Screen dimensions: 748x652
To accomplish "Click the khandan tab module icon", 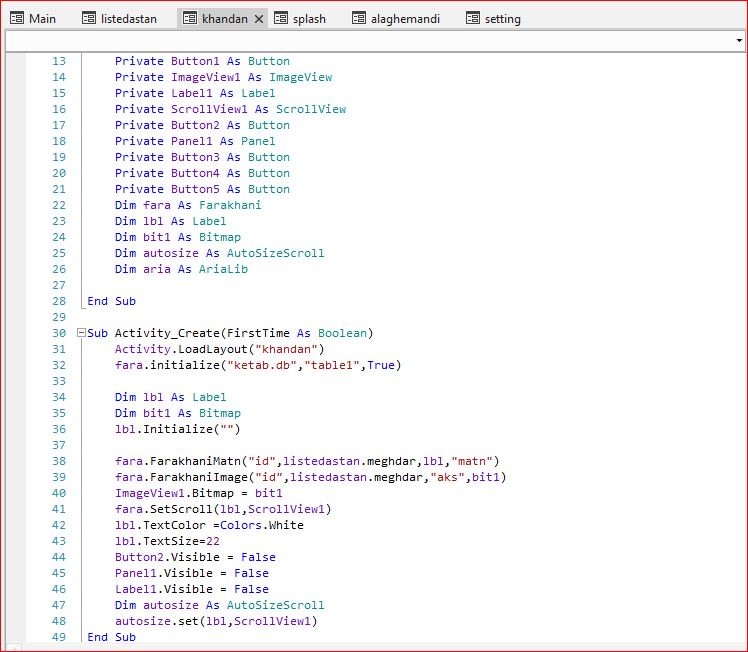I will 189,18.
